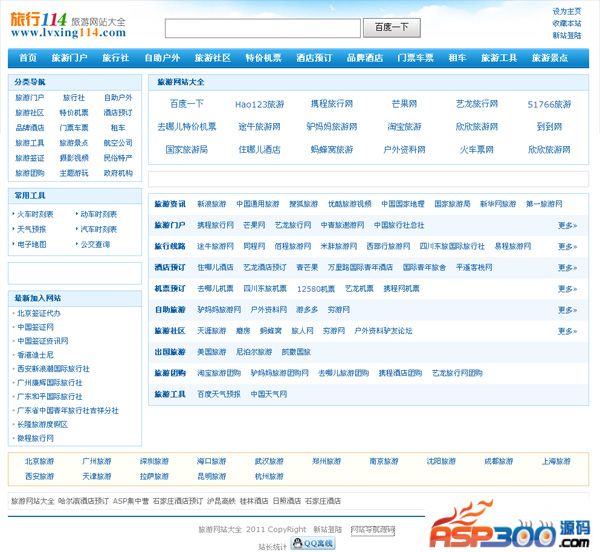Click 中国天气网 link
The width and height of the screenshot is (600, 552).
point(269,394)
